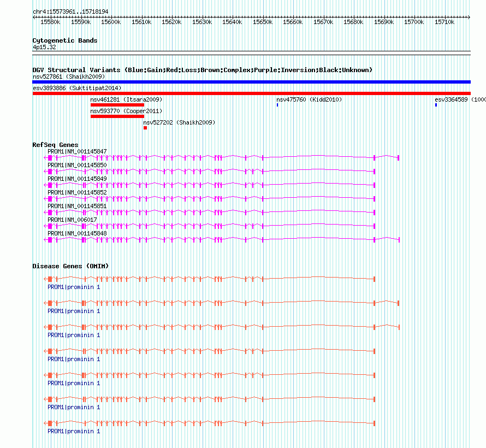
Task: Click the RefSeq Genes track title
Action: click(x=55, y=145)
